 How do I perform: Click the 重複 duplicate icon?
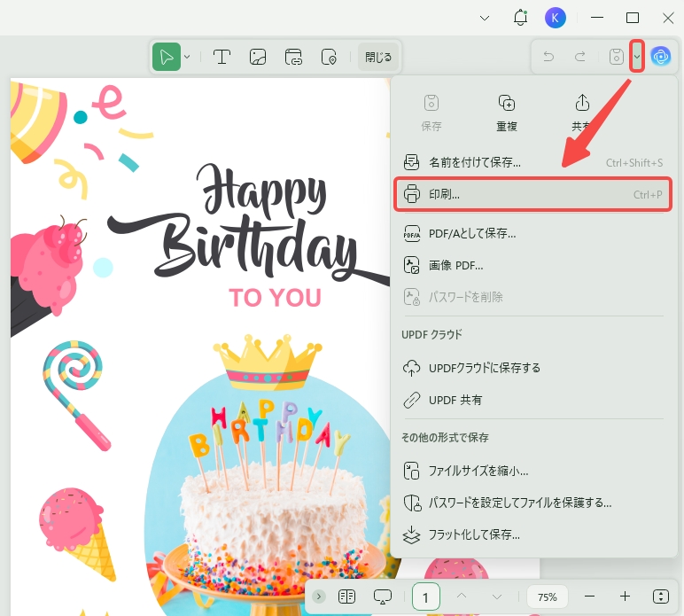507,113
